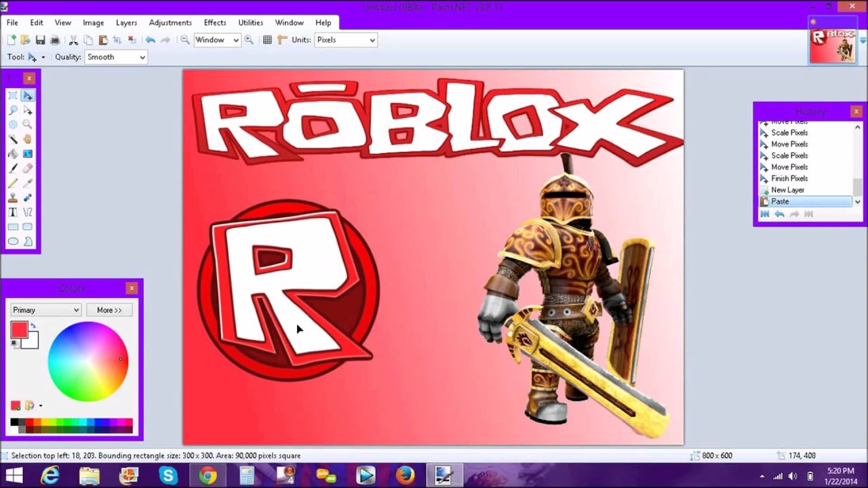This screenshot has height=488, width=868.
Task: Select the Recolor tool
Action: (28, 198)
